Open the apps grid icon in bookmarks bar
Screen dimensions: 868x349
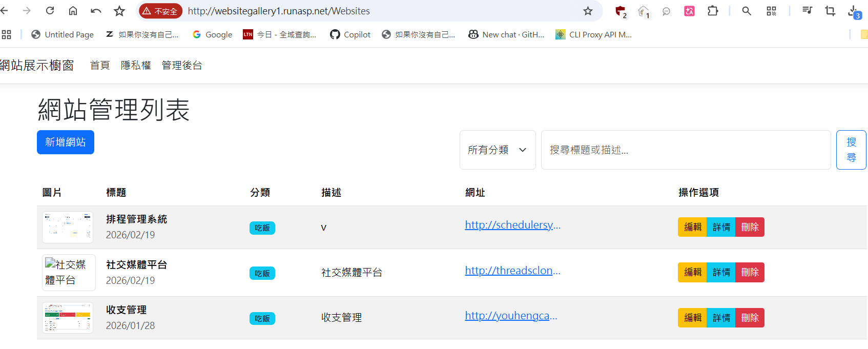tap(7, 34)
